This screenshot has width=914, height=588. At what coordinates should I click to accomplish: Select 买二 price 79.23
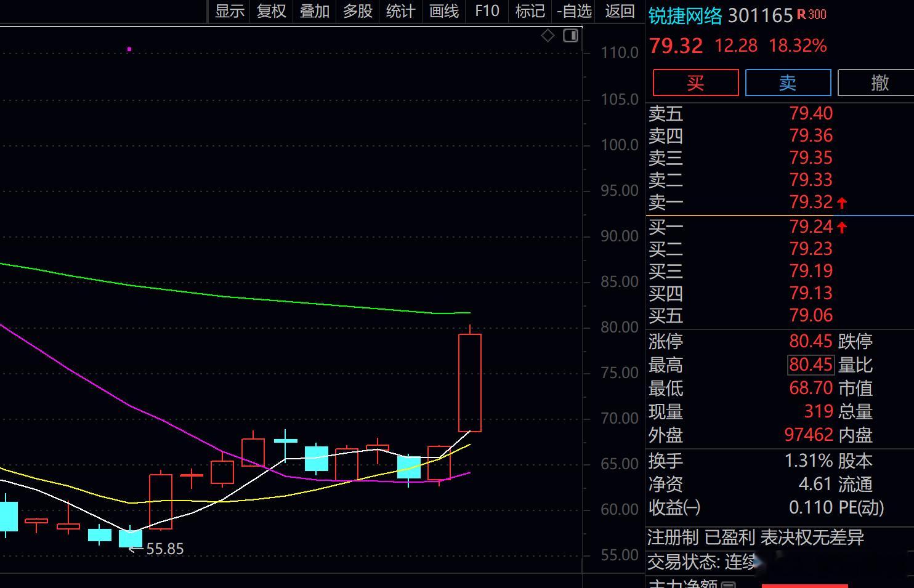click(x=811, y=249)
